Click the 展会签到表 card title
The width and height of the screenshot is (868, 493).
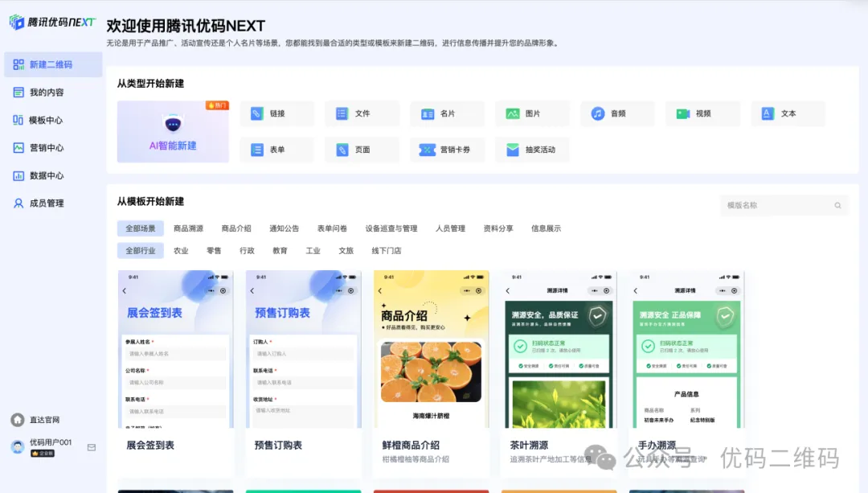(150, 446)
